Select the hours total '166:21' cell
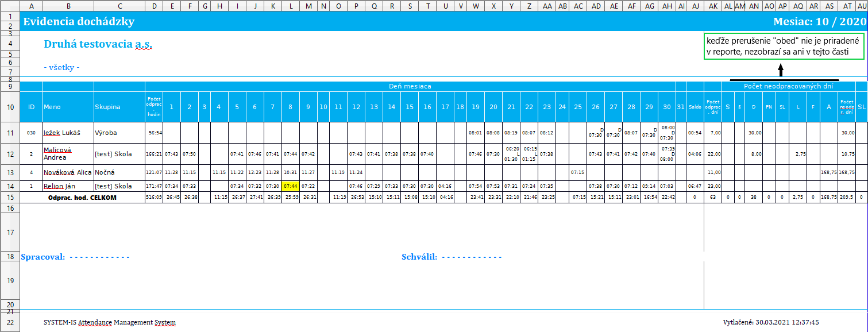The height and width of the screenshot is (332, 868). (155, 154)
